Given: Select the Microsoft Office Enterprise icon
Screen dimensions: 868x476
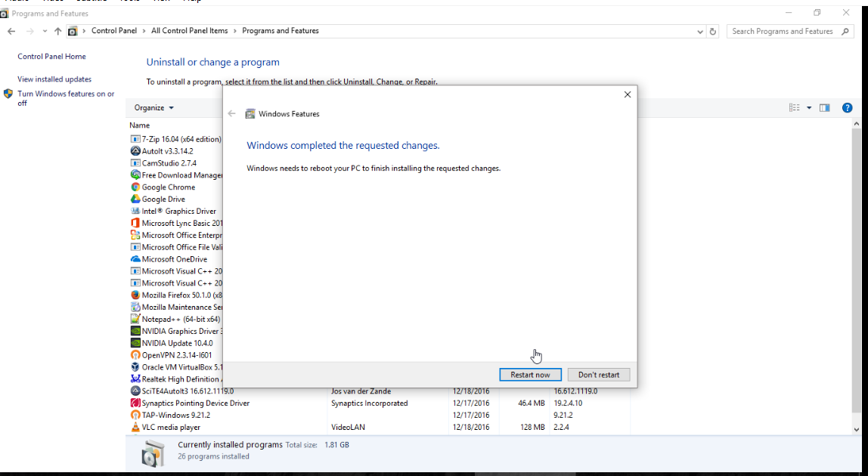Looking at the screenshot, I should pos(135,235).
